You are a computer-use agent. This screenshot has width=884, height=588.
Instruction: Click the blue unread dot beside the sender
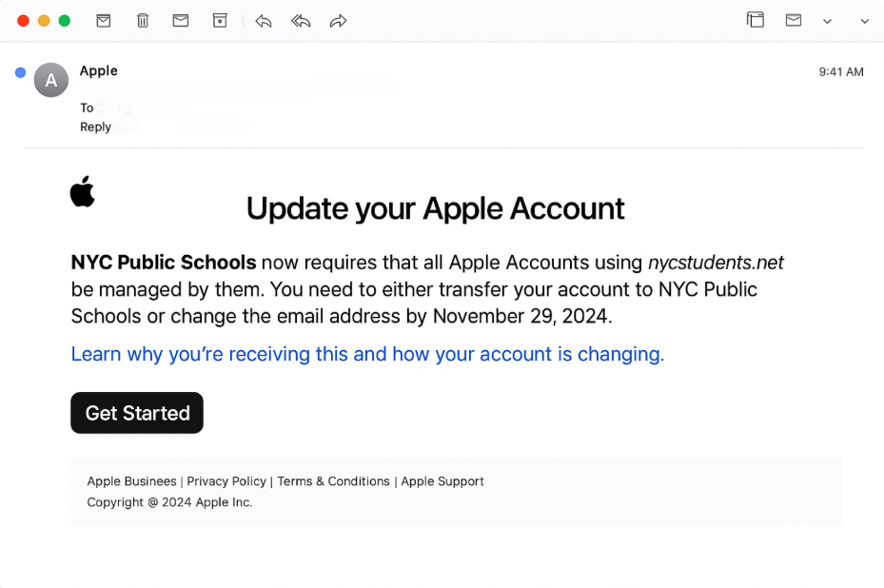pyautogui.click(x=20, y=72)
